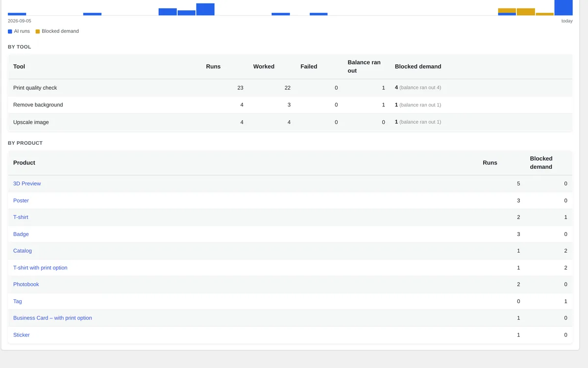
Task: Click worked value 3 for Remove background
Action: [289, 105]
